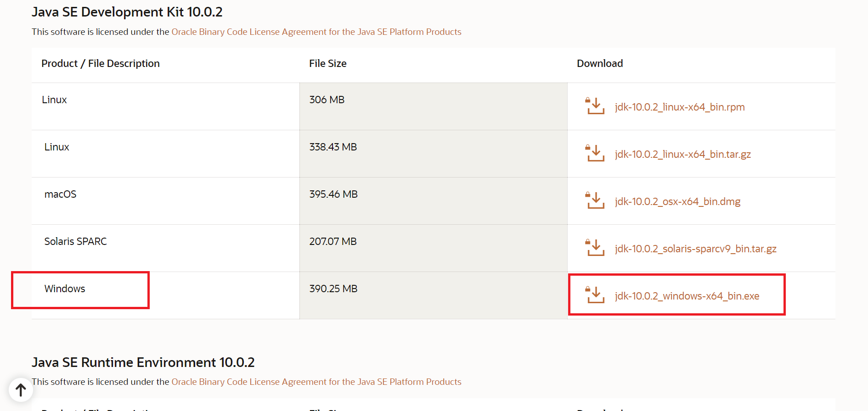Click the '207.07 MB' file size cell
This screenshot has height=411, width=868.
click(x=434, y=248)
